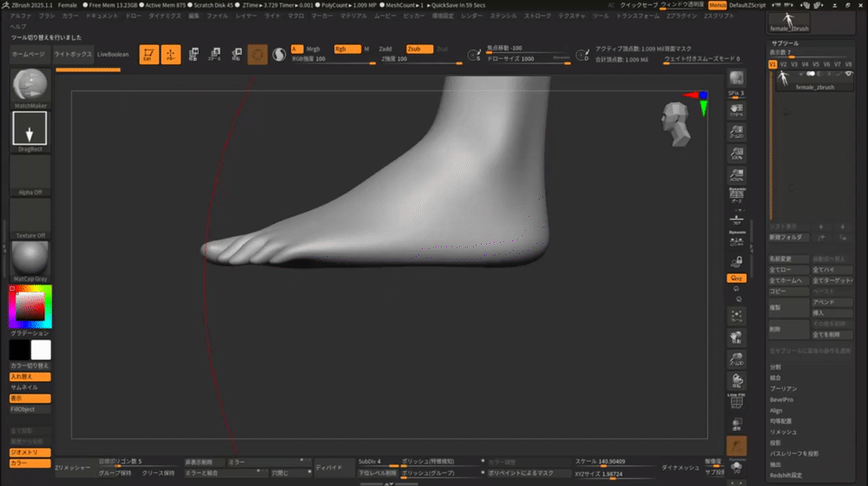
Task: Toggle the local symmetry L.Sym icon
Action: (736, 240)
